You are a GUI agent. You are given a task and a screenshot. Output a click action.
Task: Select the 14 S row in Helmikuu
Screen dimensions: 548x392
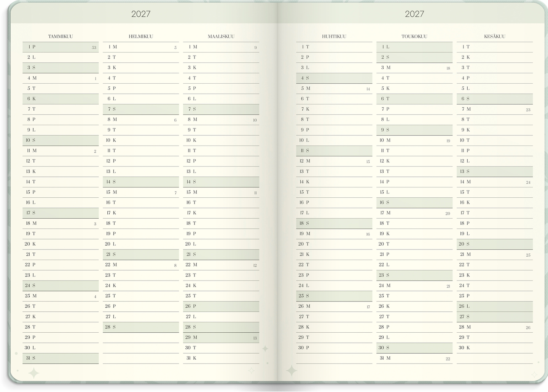coord(141,182)
